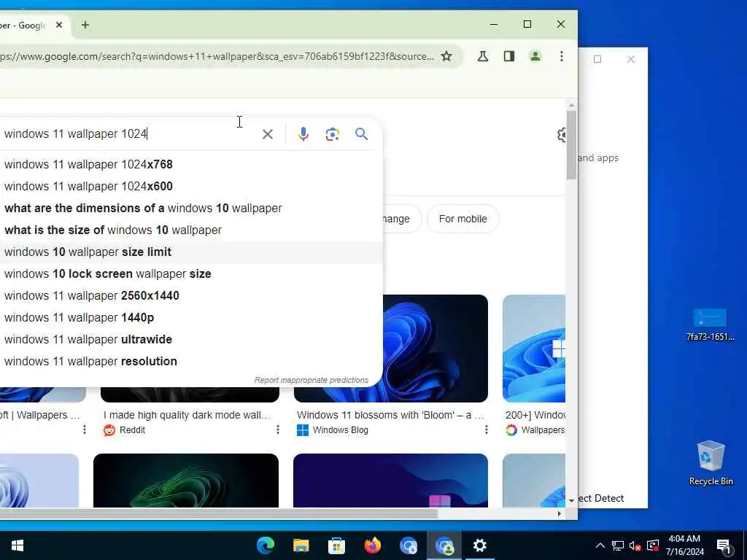
Task: Open more options for Reddit result
Action: (278, 429)
